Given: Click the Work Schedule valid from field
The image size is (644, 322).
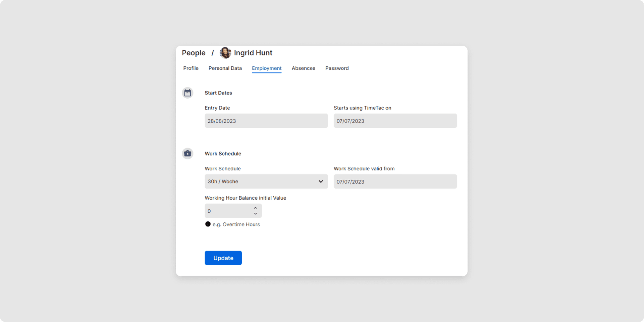Looking at the screenshot, I should (395, 181).
